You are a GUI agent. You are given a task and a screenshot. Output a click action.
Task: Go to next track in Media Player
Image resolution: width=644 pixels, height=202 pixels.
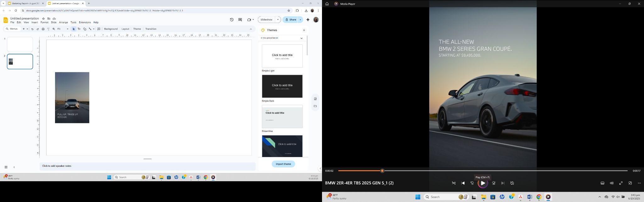click(x=503, y=183)
